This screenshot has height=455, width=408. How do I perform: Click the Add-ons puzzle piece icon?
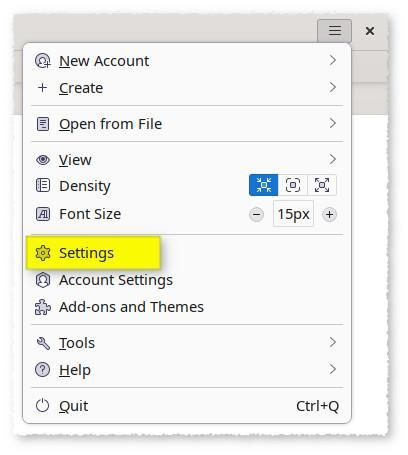pyautogui.click(x=43, y=307)
